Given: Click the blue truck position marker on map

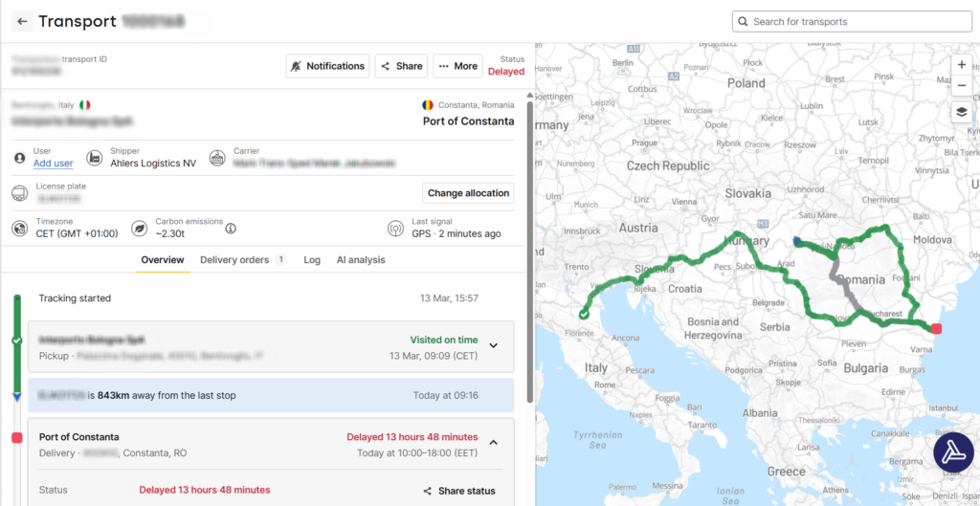Looking at the screenshot, I should 798,242.
